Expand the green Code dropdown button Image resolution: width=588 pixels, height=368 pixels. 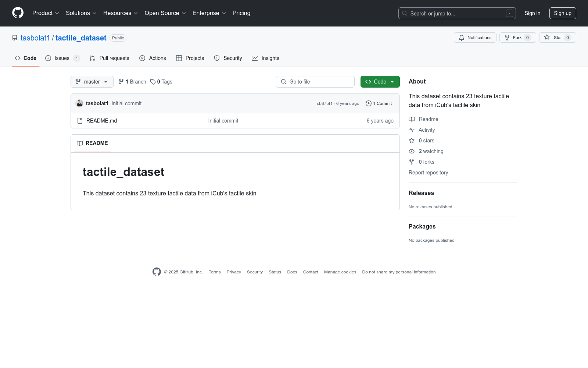(380, 82)
